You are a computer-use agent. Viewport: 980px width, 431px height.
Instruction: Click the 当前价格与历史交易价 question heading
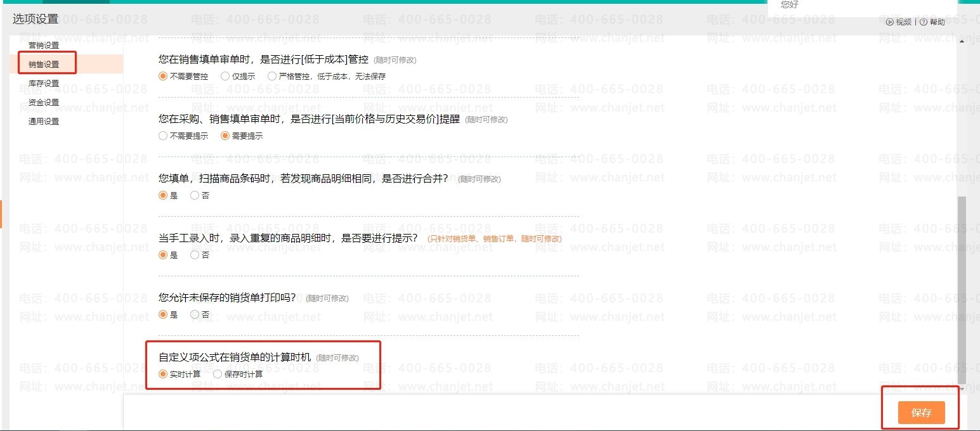(309, 119)
